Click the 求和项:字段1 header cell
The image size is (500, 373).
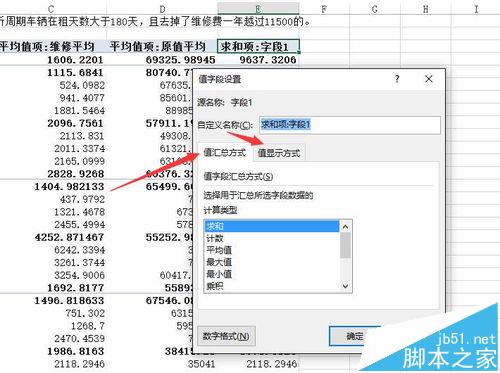click(258, 46)
